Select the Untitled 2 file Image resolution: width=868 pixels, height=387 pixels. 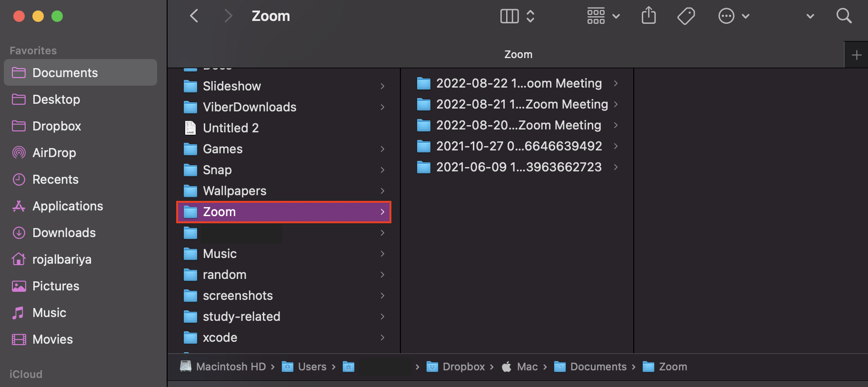click(230, 128)
